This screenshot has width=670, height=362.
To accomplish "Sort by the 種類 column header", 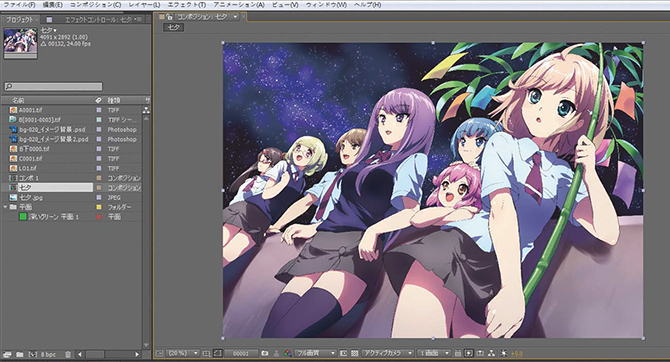I will [x=114, y=100].
